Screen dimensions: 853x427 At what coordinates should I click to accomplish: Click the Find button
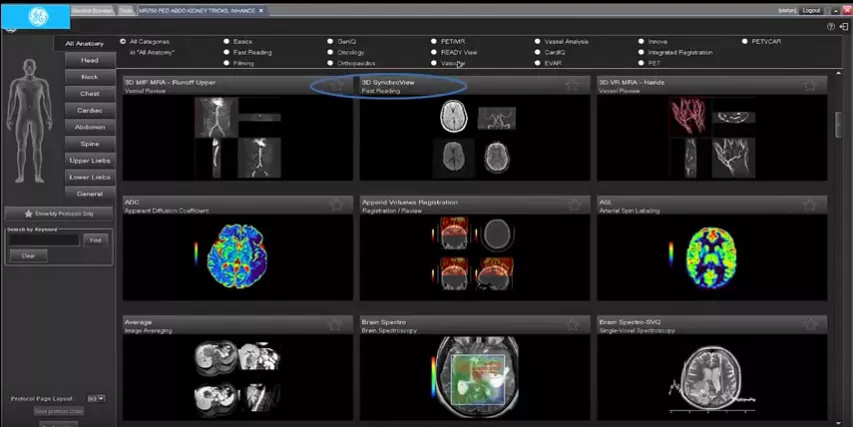95,240
